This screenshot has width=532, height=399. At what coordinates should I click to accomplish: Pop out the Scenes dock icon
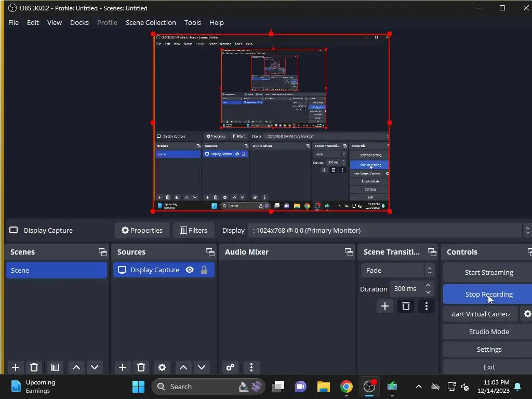102,252
